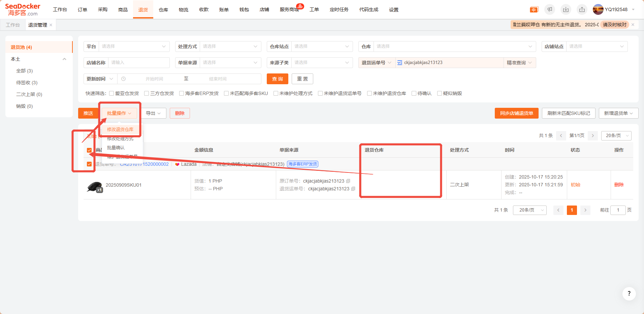Open the download center icon in header
The image size is (644, 314).
566,9
